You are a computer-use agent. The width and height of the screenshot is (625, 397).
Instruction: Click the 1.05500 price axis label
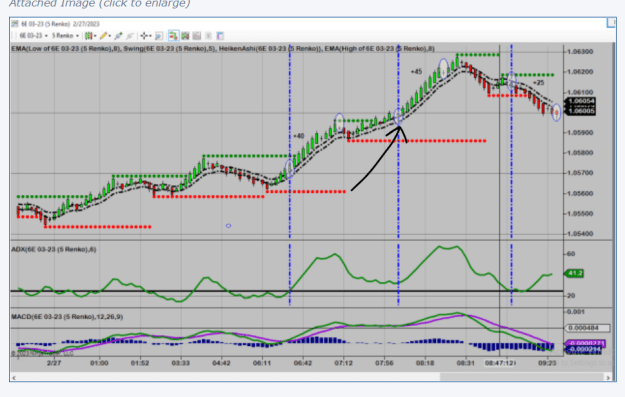580,214
